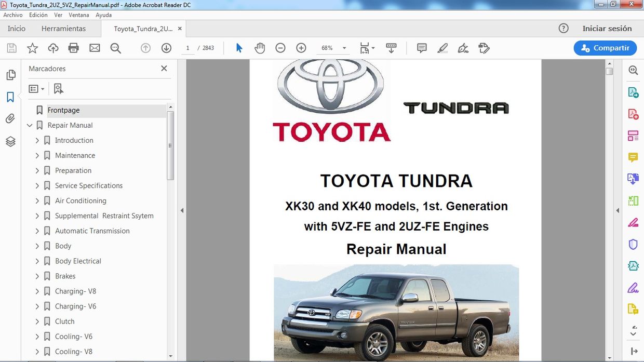This screenshot has height=362, width=644.
Task: Click the Compartir button
Action: (605, 48)
